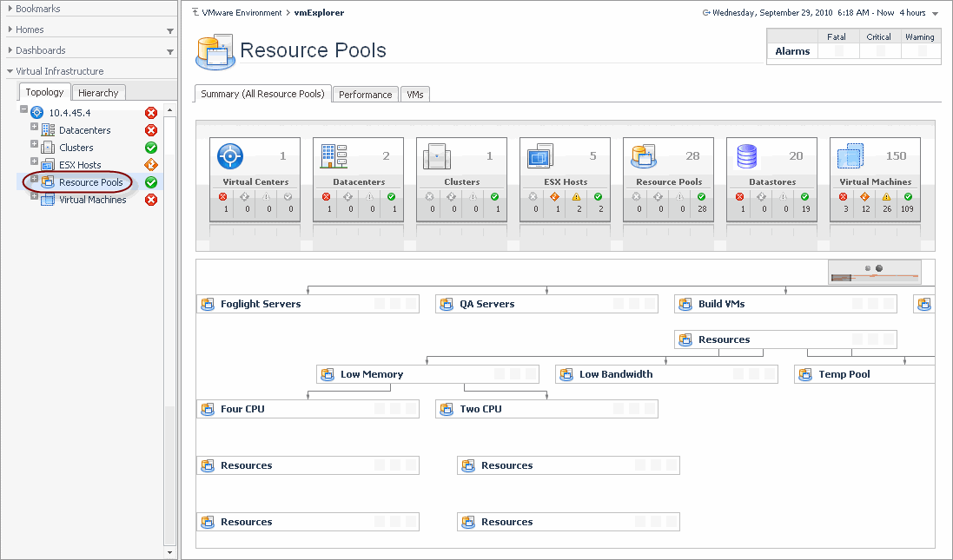The height and width of the screenshot is (560, 953).
Task: Click the diagram zoom slider
Action: pyautogui.click(x=874, y=277)
